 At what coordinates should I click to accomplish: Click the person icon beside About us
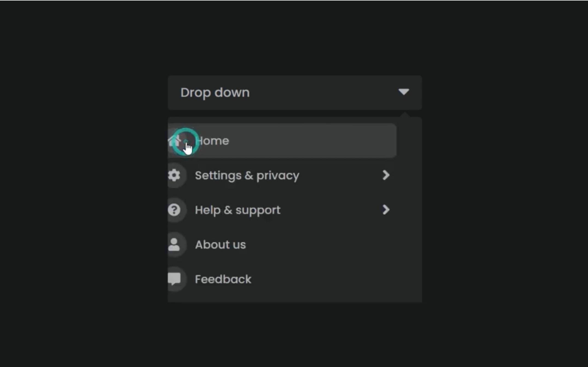coord(174,245)
